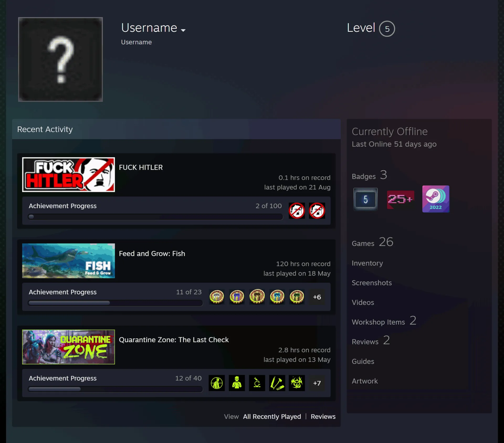
Task: Open Workshop Items
Action: (x=384, y=321)
